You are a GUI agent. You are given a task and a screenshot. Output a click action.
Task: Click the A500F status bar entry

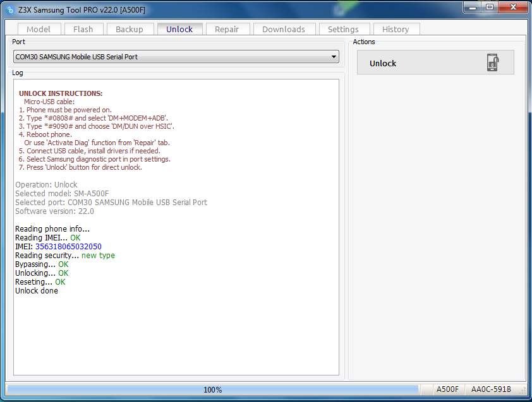click(447, 389)
